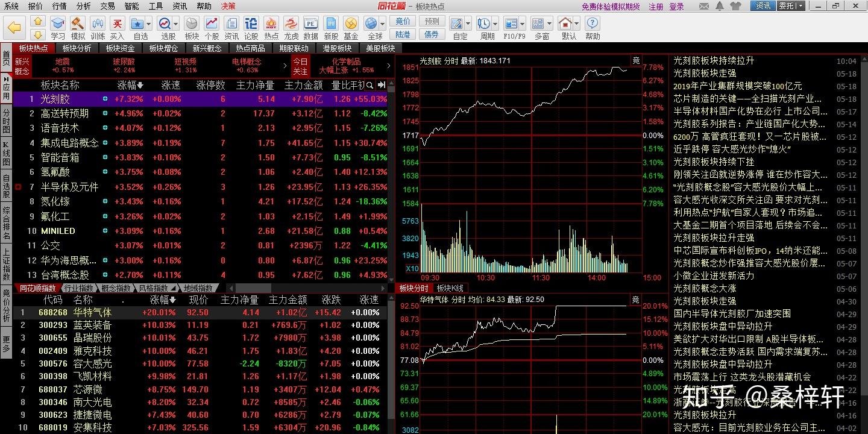
Task: Expand the 全球 dropdown arrow
Action: pos(383,24)
